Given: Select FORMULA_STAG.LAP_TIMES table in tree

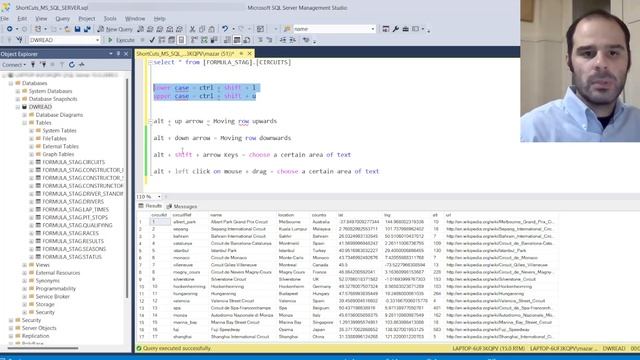Looking at the screenshot, I should point(75,209).
